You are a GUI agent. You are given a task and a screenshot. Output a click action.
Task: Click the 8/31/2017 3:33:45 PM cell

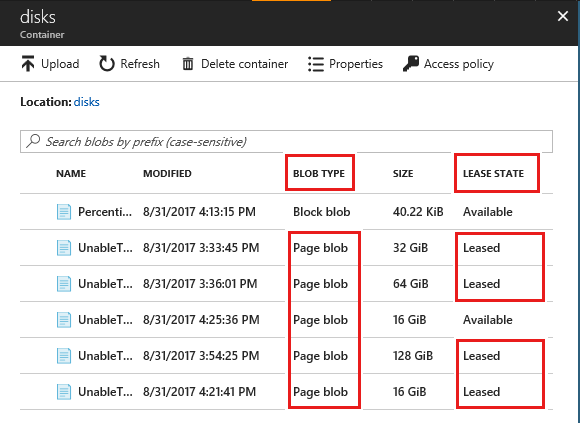pos(201,248)
